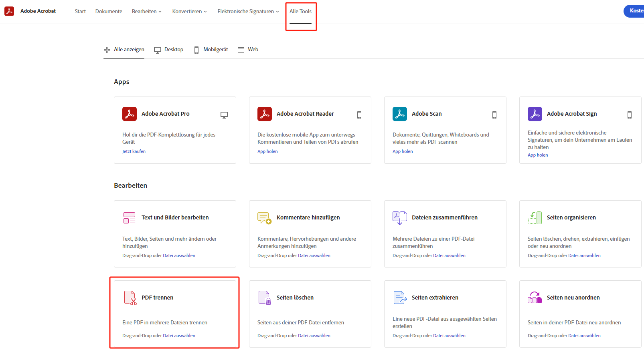Click the blue Kostenlos button at top right

point(634,11)
